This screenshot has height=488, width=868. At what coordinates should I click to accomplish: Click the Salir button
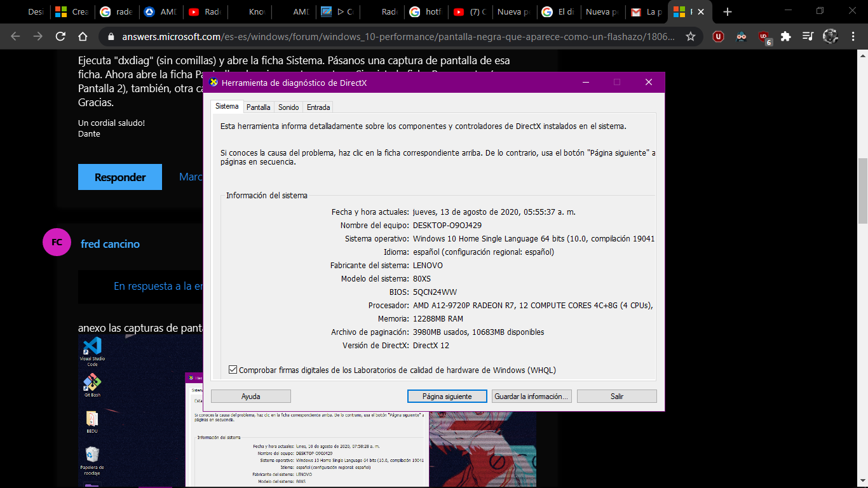point(617,396)
